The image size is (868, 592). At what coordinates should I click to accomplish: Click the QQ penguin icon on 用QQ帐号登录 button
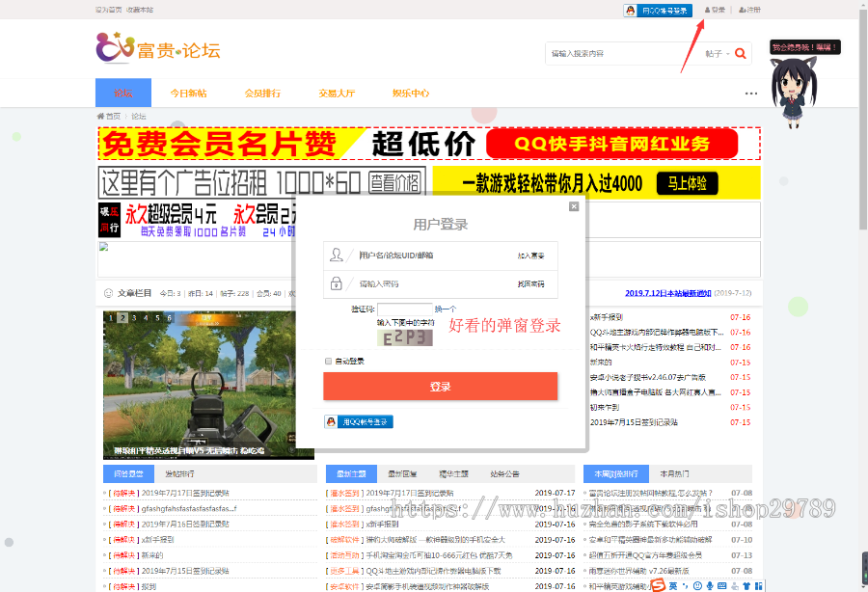tap(331, 423)
